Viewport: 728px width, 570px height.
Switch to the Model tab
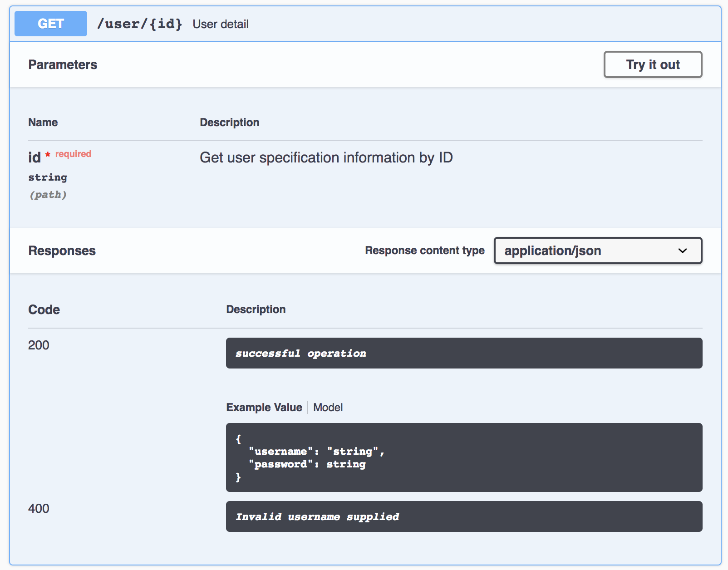(328, 408)
